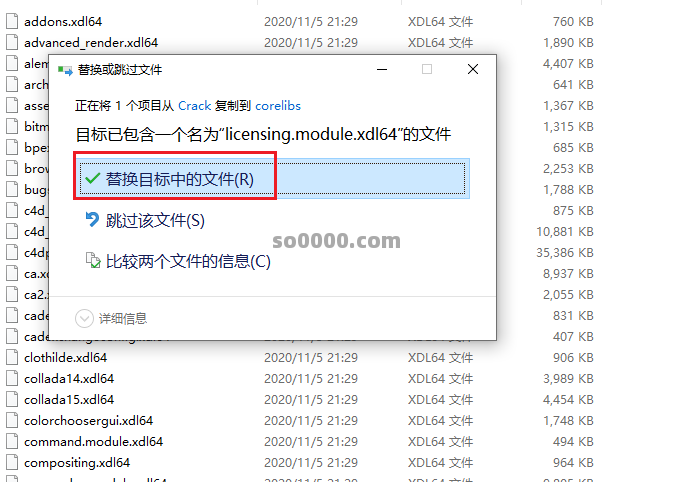Click the file type of compositing.xdl64
This screenshot has width=674, height=482.
pos(440,463)
